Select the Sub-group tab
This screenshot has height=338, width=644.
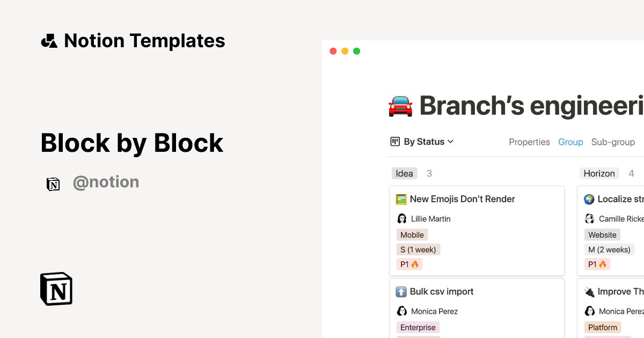click(x=613, y=142)
